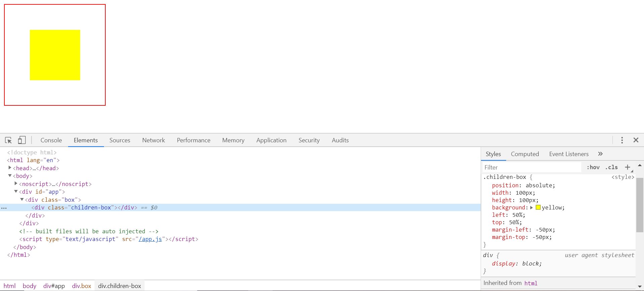This screenshot has width=644, height=291.
Task: Click the Styles pane scrollbar thumb
Action: (x=640, y=205)
